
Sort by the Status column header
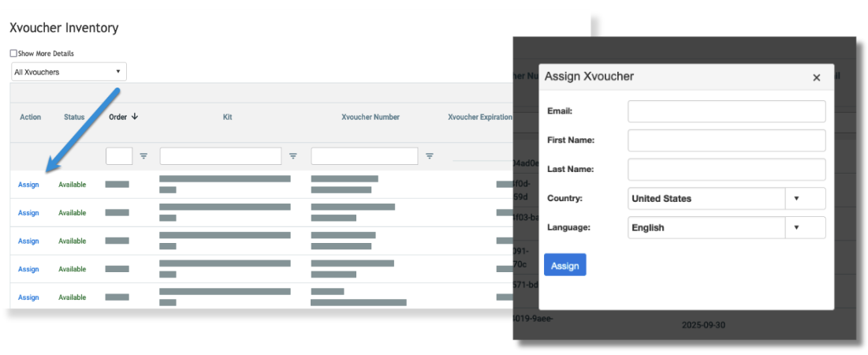[74, 118]
